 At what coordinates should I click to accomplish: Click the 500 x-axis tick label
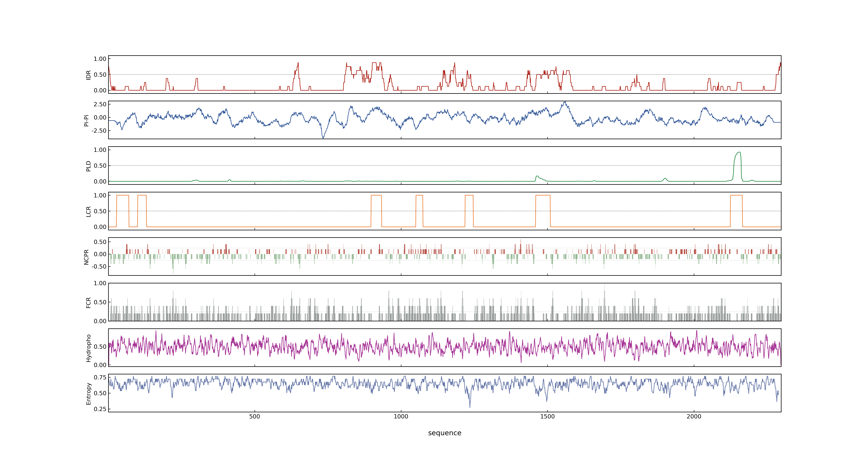(254, 416)
